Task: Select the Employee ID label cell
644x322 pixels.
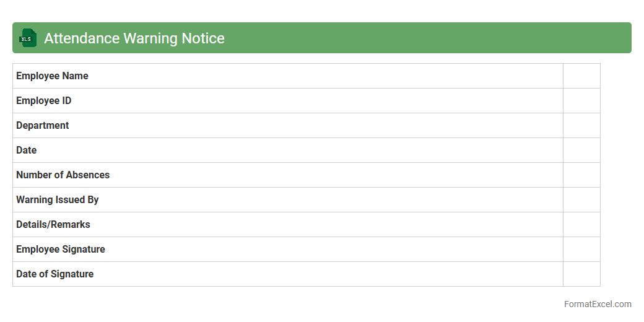Action: pyautogui.click(x=43, y=101)
